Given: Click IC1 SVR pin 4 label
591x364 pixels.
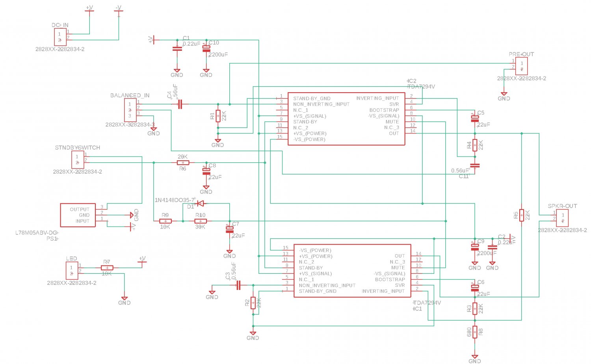Looking at the screenshot, I should click(x=400, y=285).
